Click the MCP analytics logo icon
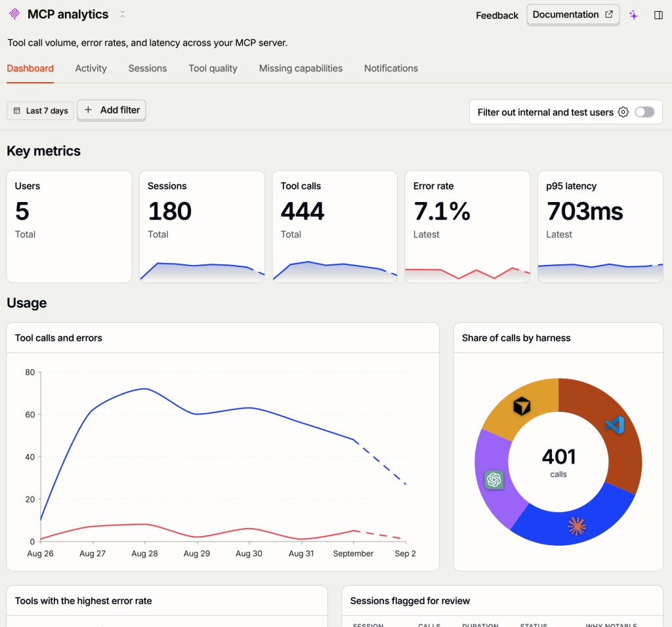 14,14
